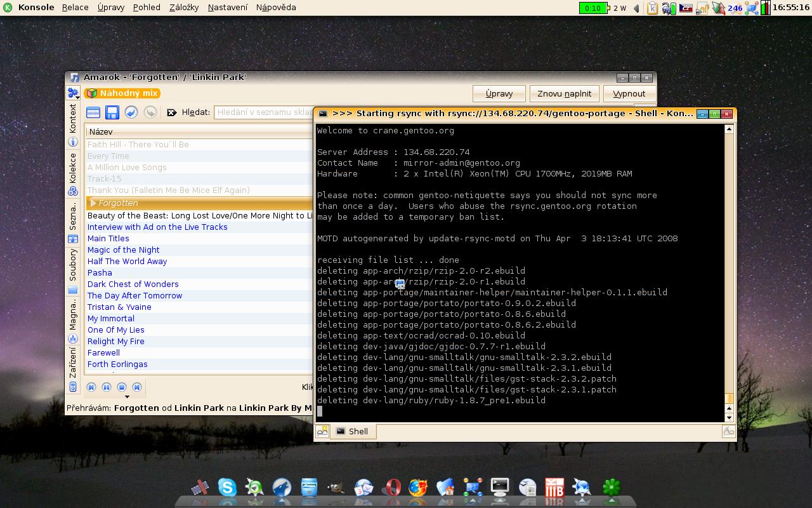Viewport: 812px width, 508px height.
Task: Open the terminal monitor icon in the dock
Action: pyautogui.click(x=500, y=487)
